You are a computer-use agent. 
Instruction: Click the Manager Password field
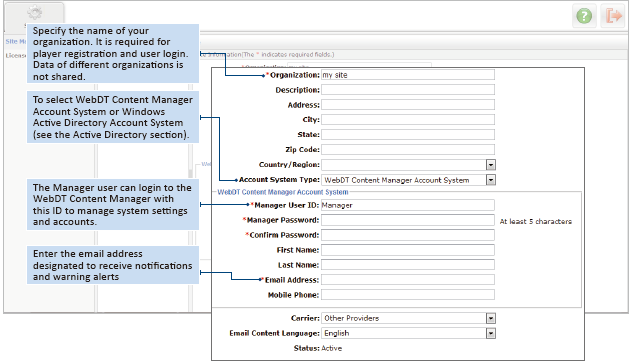tap(408, 220)
